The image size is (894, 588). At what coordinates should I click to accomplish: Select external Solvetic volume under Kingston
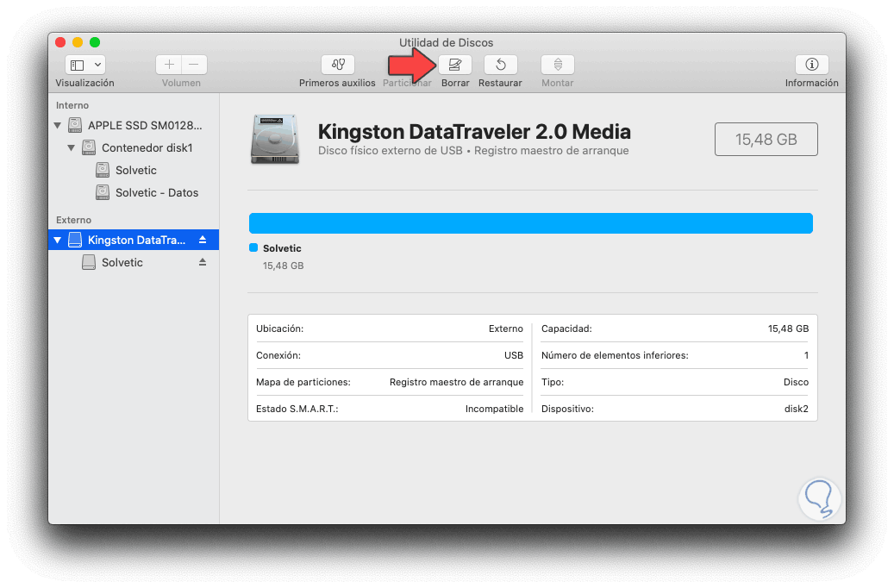[134, 262]
